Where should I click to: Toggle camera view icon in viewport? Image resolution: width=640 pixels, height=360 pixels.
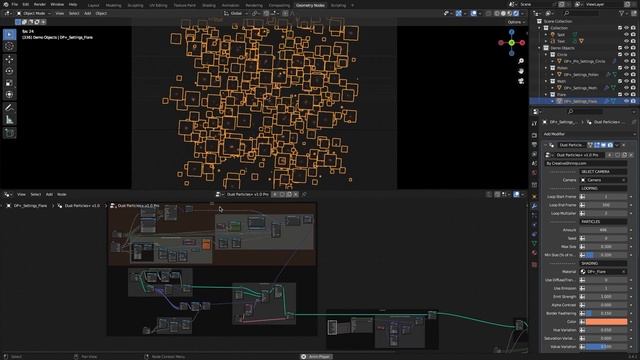click(x=521, y=81)
